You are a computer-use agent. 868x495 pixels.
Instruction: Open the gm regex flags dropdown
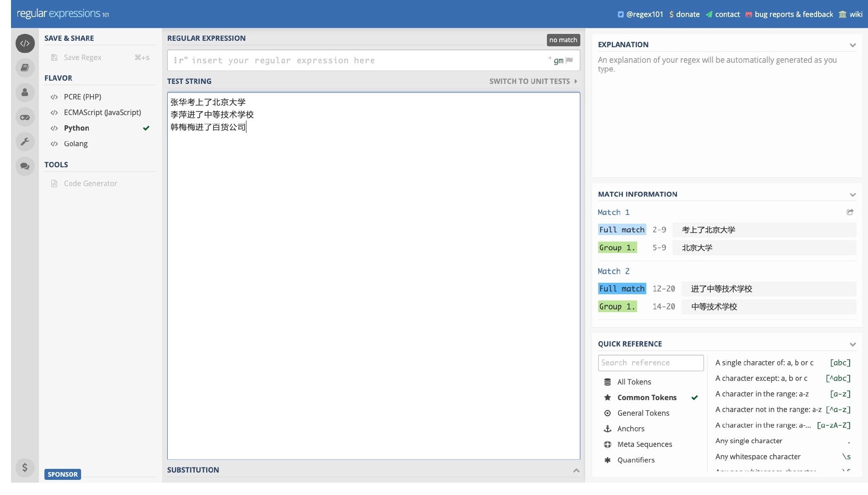point(558,60)
